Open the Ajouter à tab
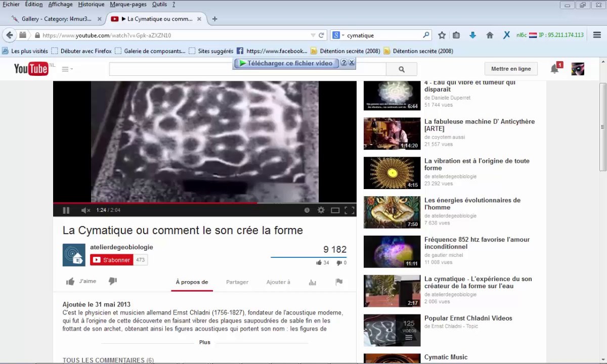The height and width of the screenshot is (364, 607). coord(278,282)
